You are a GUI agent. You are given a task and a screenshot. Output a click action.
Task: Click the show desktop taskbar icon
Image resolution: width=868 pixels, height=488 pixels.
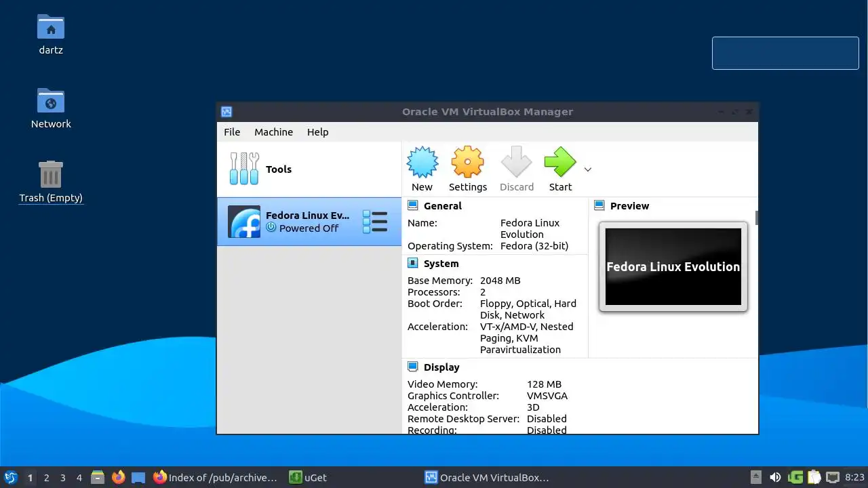[138, 477]
